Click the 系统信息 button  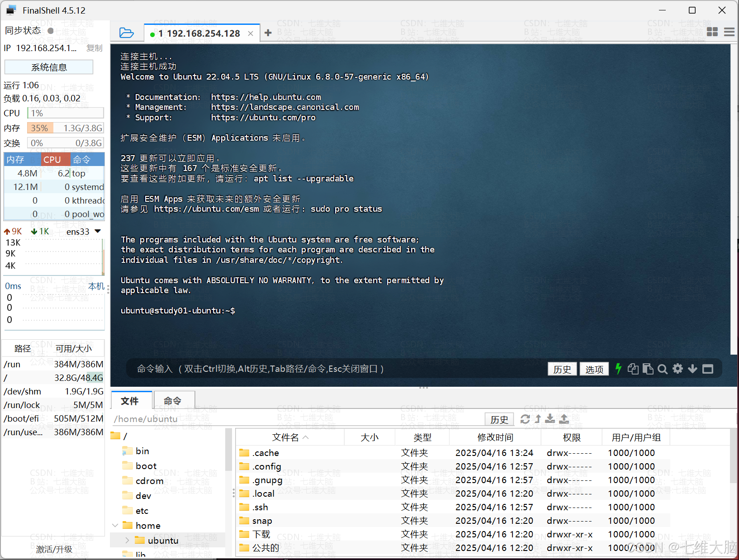pyautogui.click(x=49, y=67)
